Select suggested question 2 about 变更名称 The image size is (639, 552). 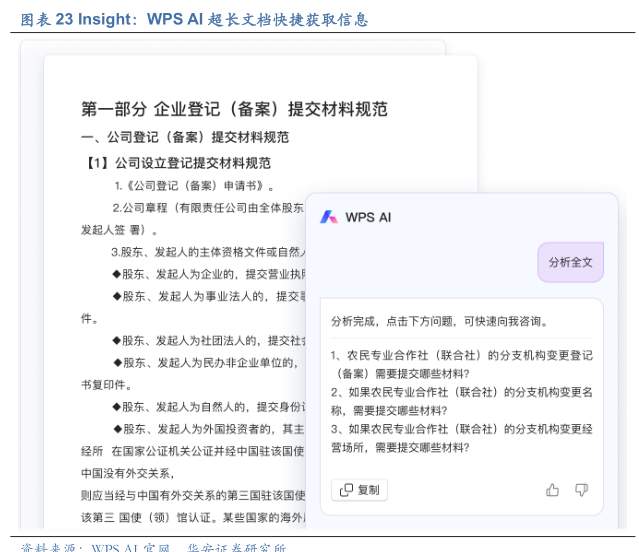click(461, 401)
